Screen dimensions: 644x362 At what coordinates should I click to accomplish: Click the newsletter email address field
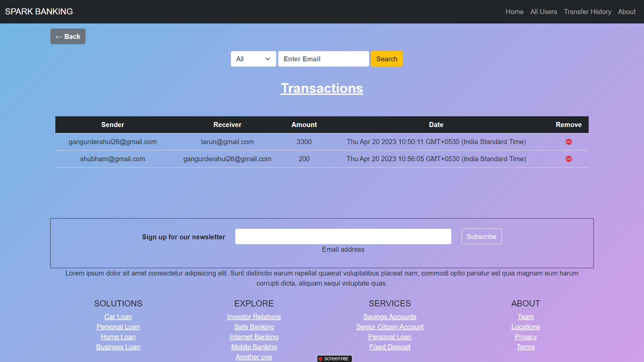(x=343, y=236)
